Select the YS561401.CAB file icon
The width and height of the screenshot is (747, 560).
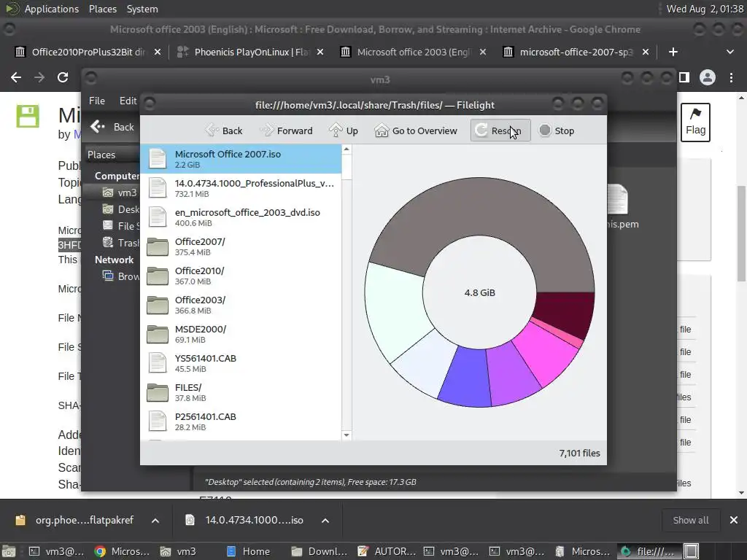coord(158,363)
